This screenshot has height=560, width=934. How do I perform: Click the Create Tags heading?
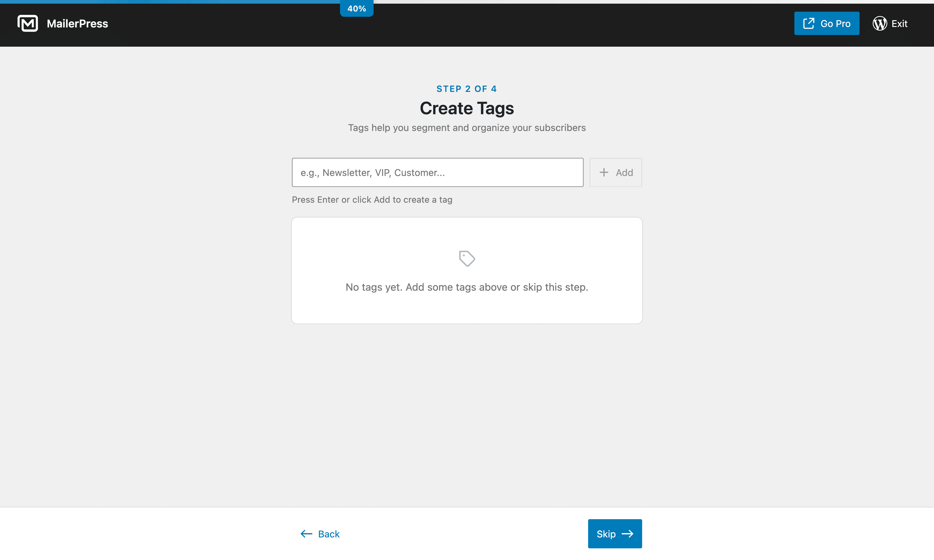coord(467,108)
